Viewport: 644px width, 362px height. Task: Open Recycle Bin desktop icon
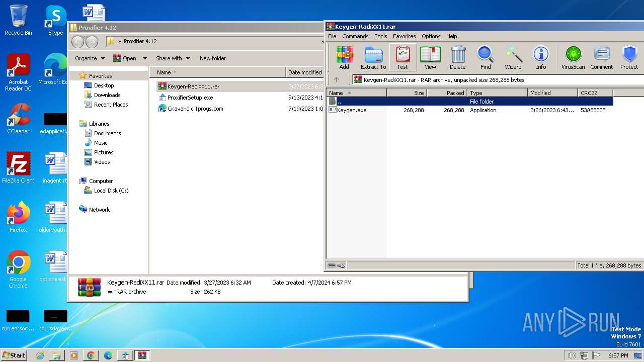coord(18,20)
